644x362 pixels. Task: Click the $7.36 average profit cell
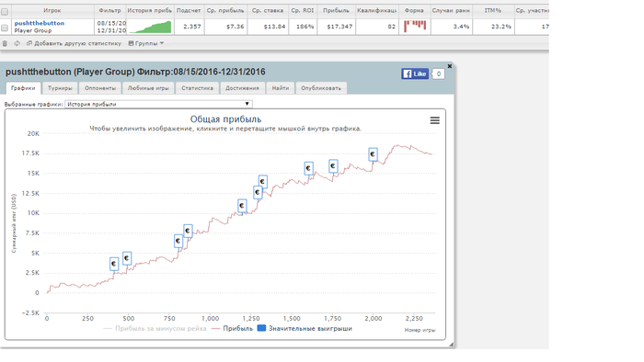click(235, 27)
